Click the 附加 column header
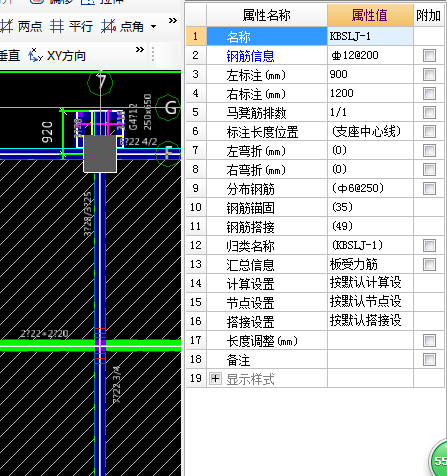447x476 pixels. (x=429, y=15)
